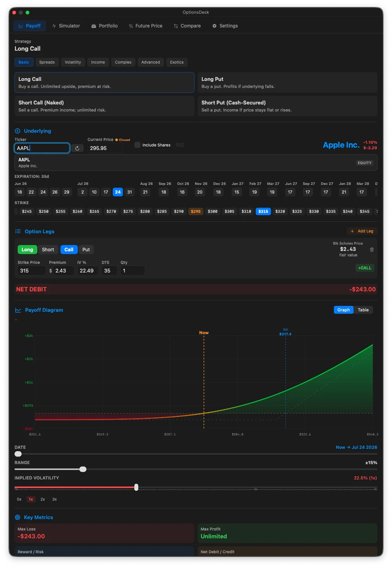Set IV multiplier to 2x
Screen dimensions: 392x567
tap(43, 499)
